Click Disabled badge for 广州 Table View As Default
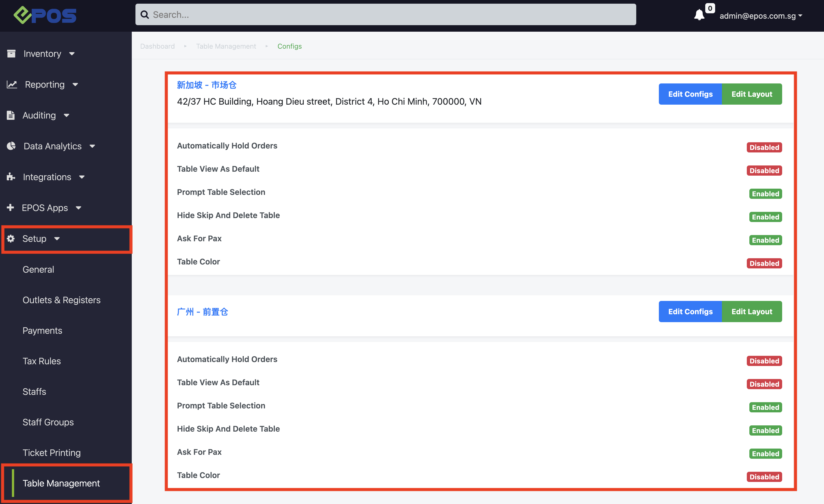The image size is (824, 504). (x=764, y=384)
